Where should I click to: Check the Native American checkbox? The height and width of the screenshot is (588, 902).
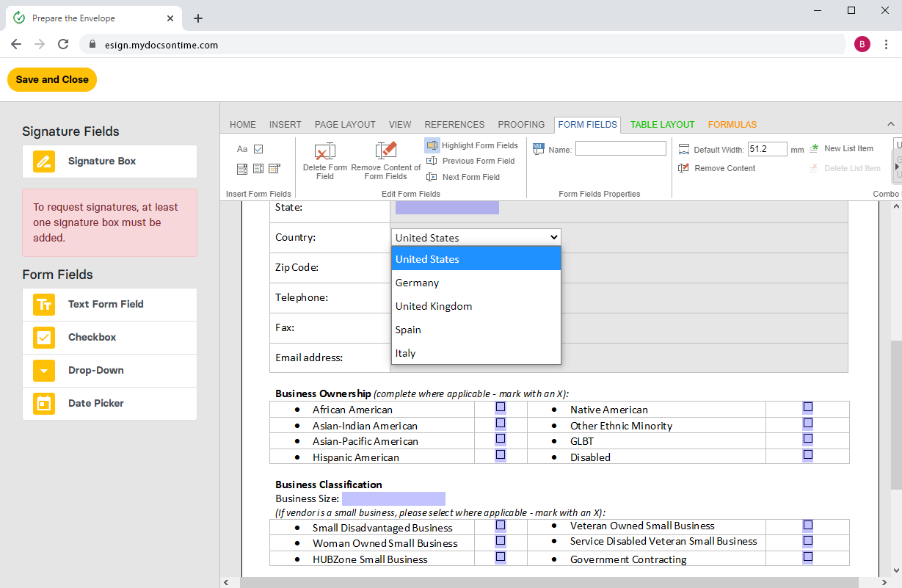(x=807, y=407)
